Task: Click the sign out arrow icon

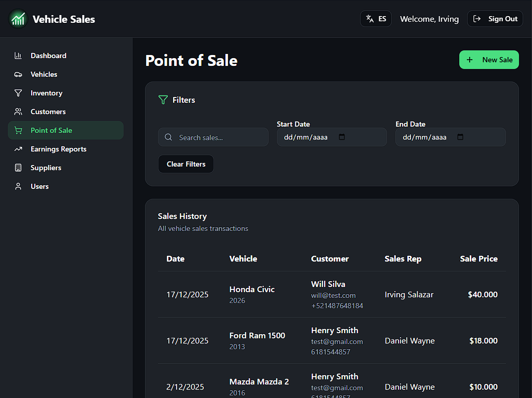Action: [x=477, y=19]
